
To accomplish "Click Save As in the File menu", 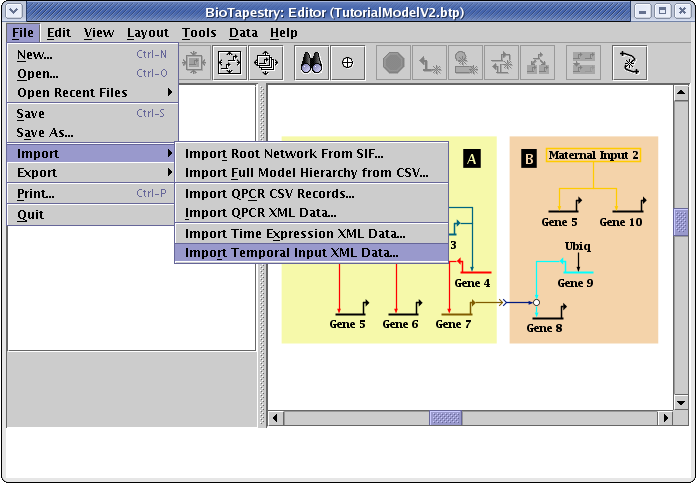I will (45, 132).
